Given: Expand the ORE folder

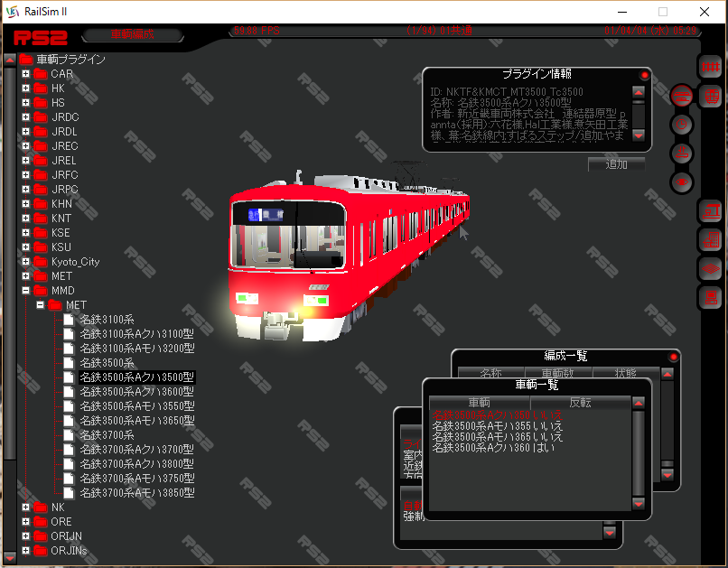Looking at the screenshot, I should tap(25, 522).
